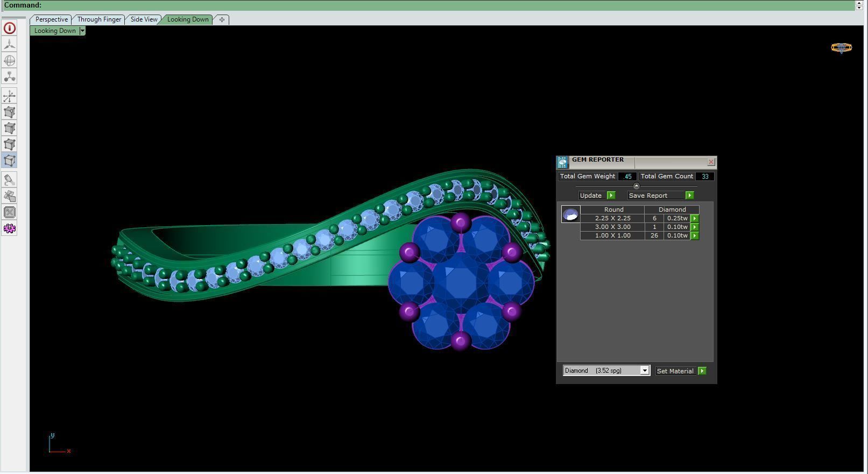Screen dimensions: 868x474
Task: Click green arrow on the 1.00 X 1.00 row
Action: click(x=695, y=236)
